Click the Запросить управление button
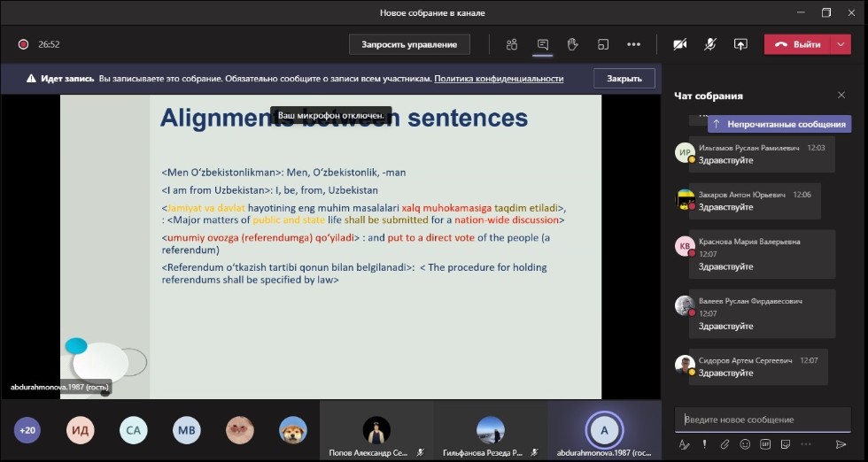The width and height of the screenshot is (868, 462). click(409, 44)
